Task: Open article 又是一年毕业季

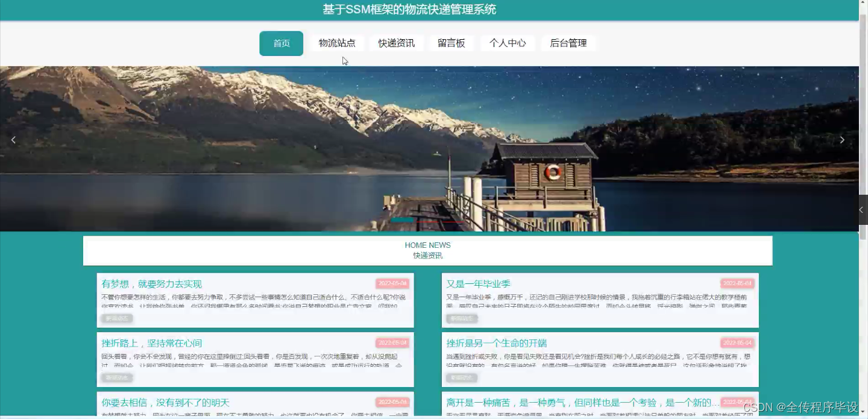Action: tap(479, 284)
